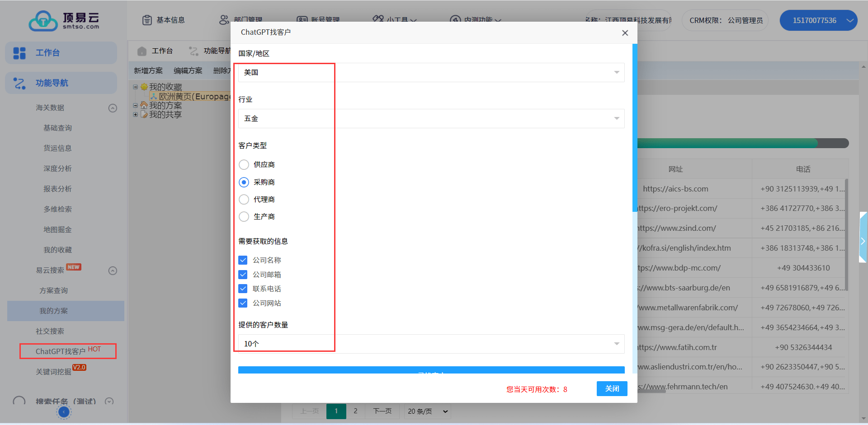Select the 供应商 radio button
Screen dimensions: 868x425
click(x=244, y=164)
